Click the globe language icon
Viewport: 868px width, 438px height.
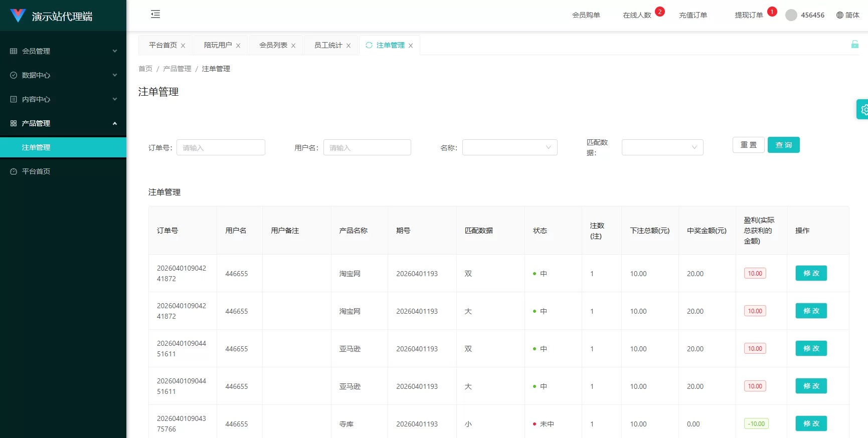tap(839, 15)
